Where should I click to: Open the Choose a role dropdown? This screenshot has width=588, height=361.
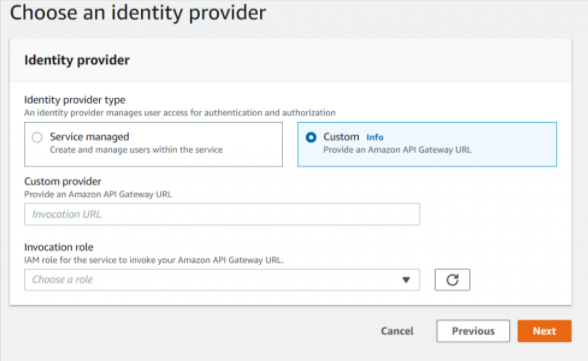click(x=222, y=280)
